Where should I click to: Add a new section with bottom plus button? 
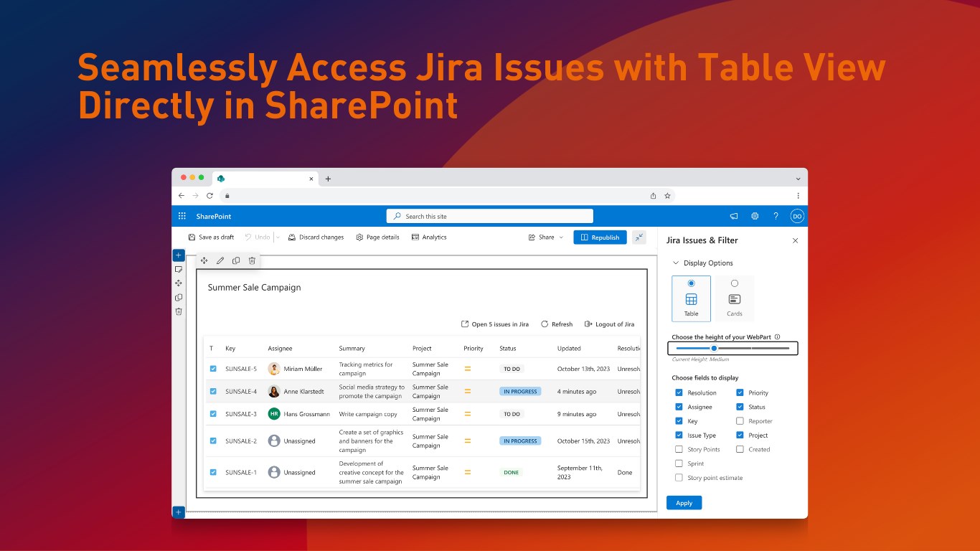[x=179, y=512]
